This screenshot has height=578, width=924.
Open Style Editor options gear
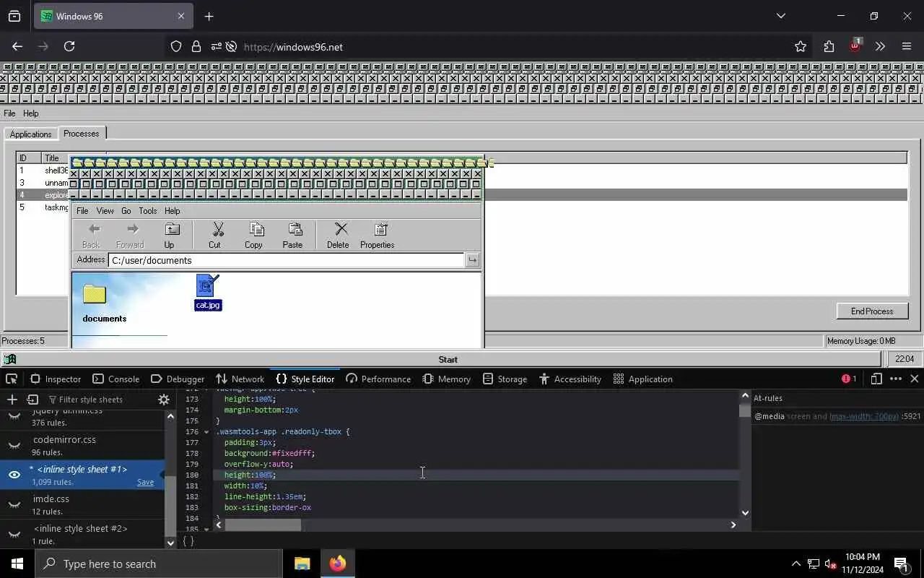164,400
